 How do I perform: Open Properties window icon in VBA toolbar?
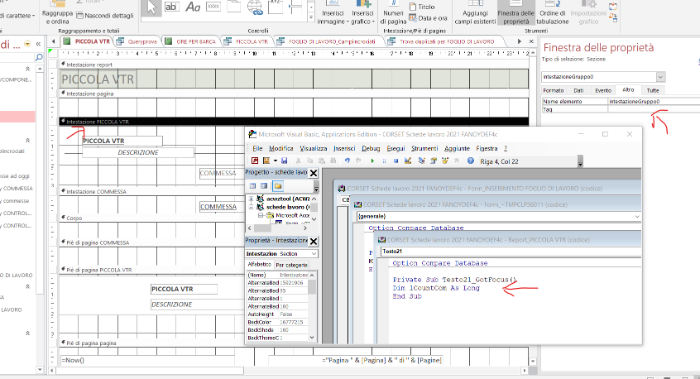point(433,161)
